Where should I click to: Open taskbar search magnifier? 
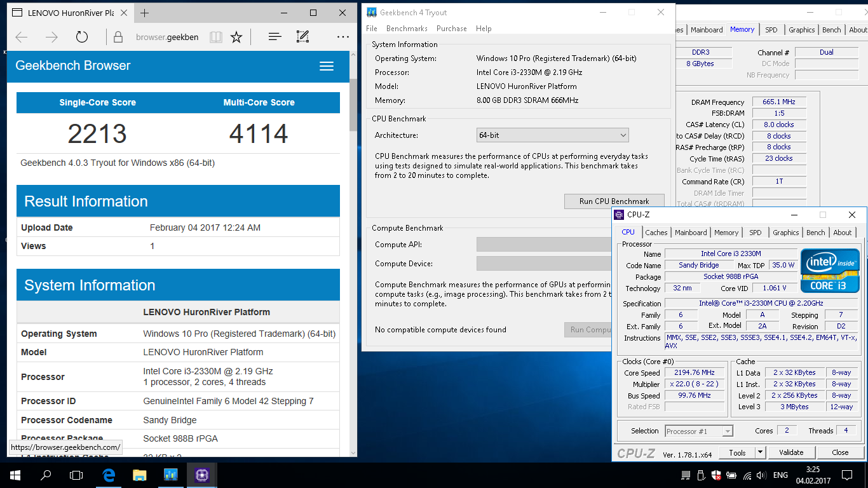pos(46,475)
